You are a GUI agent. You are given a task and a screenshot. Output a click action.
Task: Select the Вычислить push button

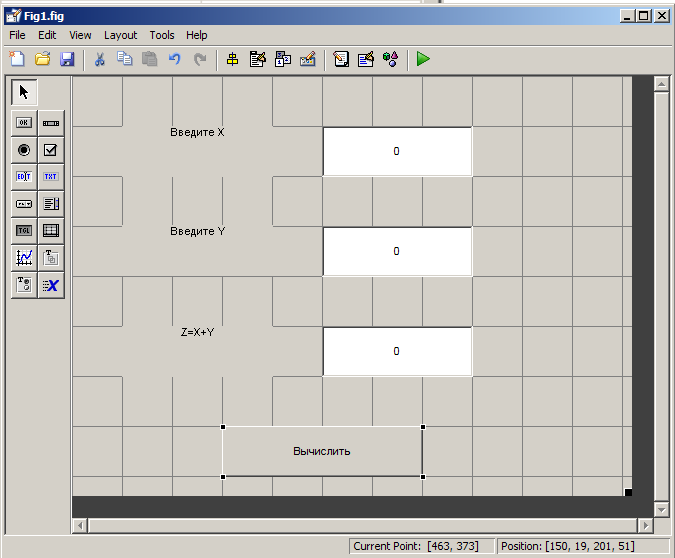322,452
